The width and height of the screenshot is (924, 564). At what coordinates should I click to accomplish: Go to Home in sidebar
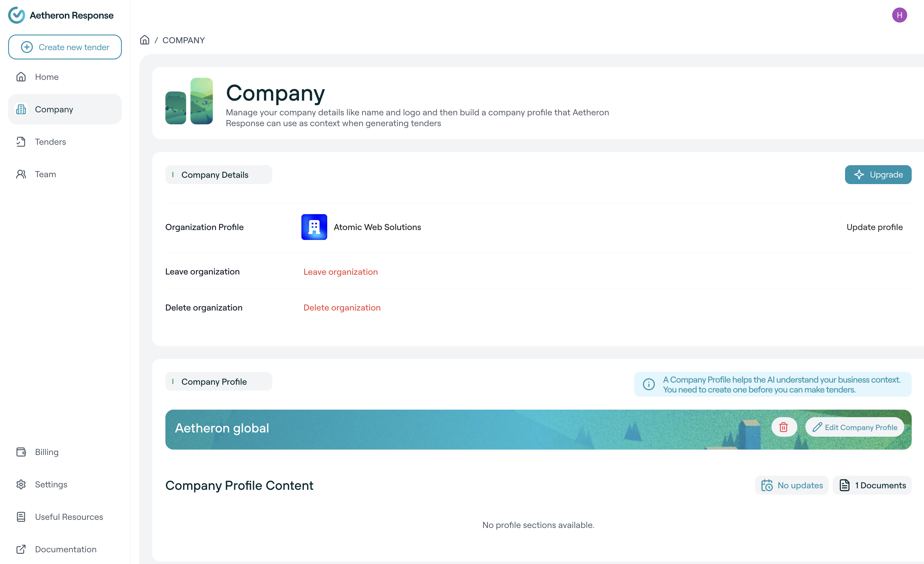pos(47,77)
